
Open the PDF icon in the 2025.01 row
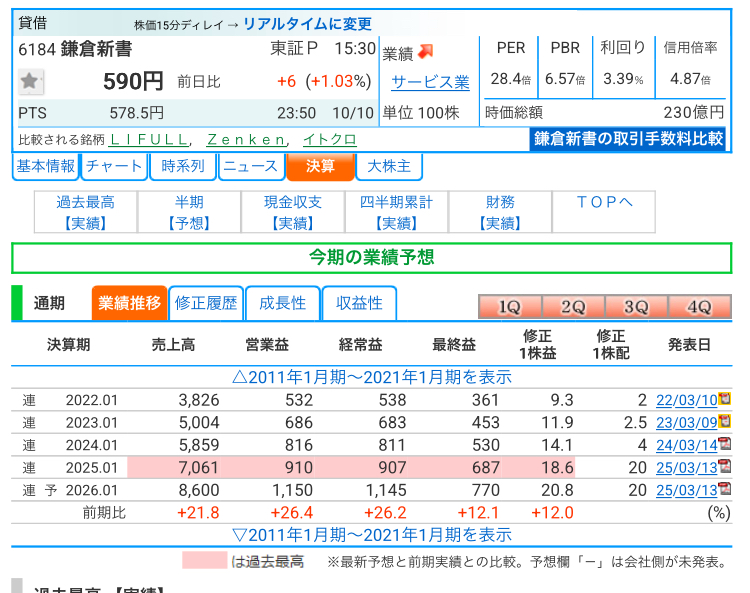tap(724, 467)
